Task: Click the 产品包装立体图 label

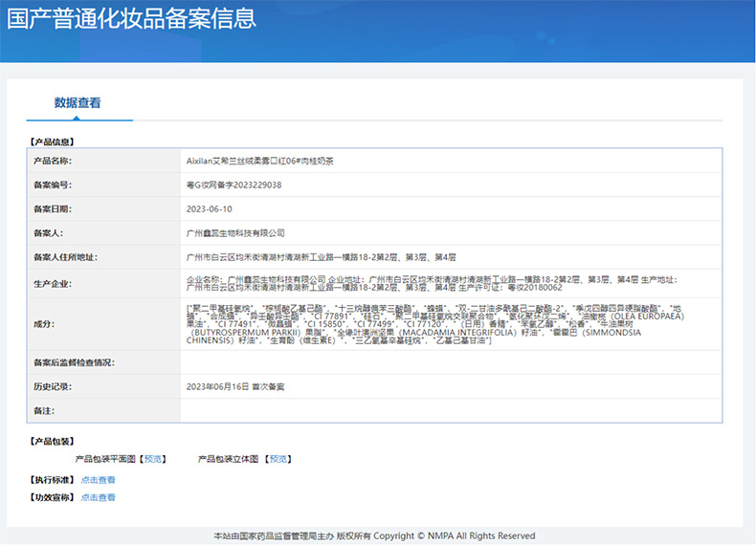Action: 228,459
